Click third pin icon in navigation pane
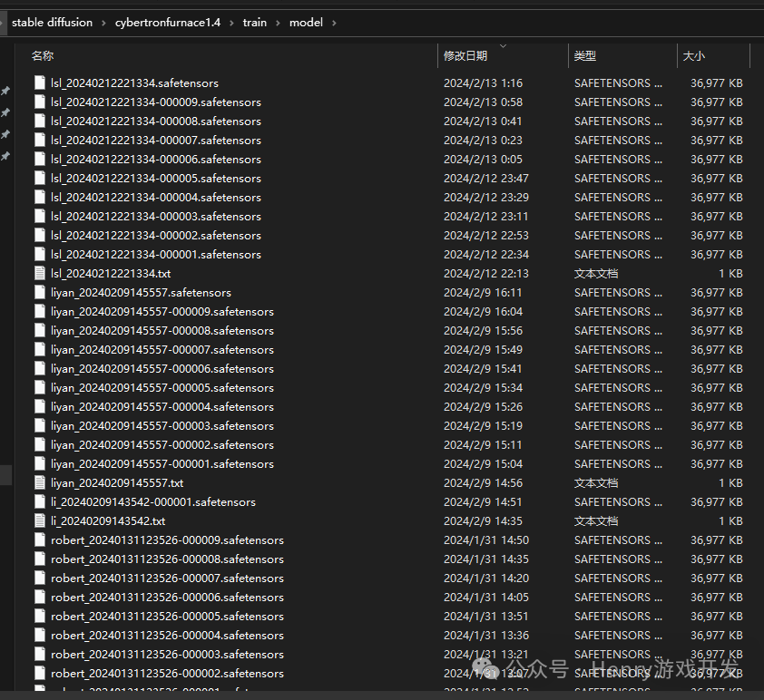764x700 pixels. pos(5,134)
